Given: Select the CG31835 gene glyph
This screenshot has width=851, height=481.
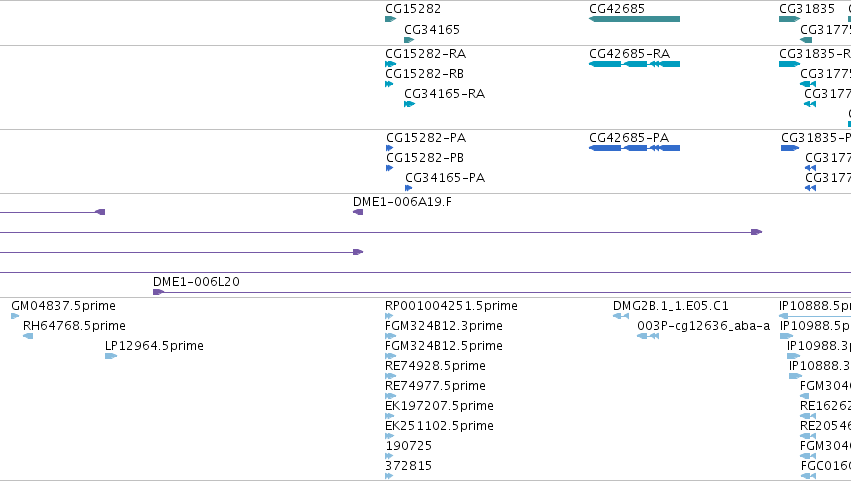Looking at the screenshot, I should point(789,19).
